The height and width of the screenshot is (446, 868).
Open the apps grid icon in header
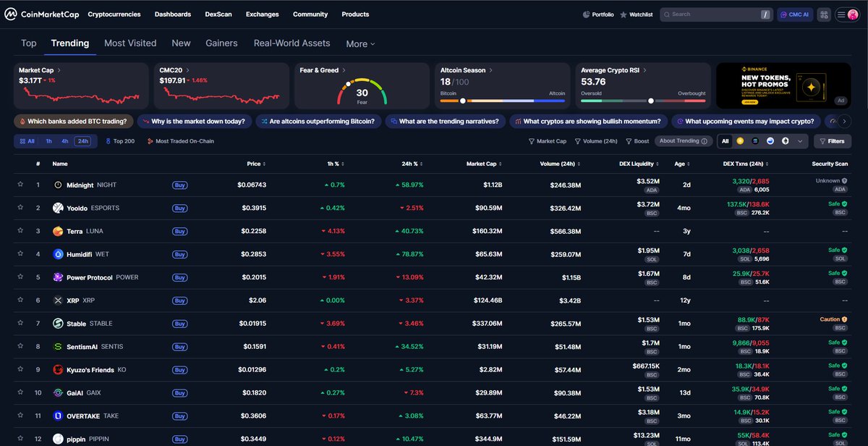coord(823,14)
